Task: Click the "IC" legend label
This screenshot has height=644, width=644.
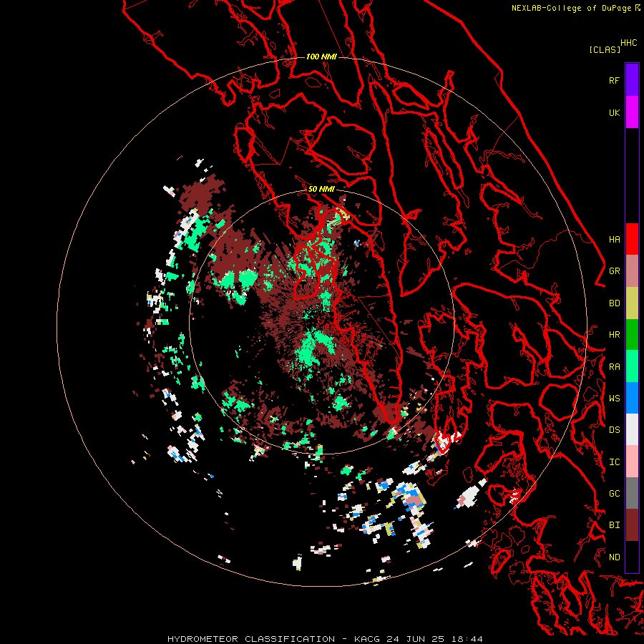Action: point(614,462)
